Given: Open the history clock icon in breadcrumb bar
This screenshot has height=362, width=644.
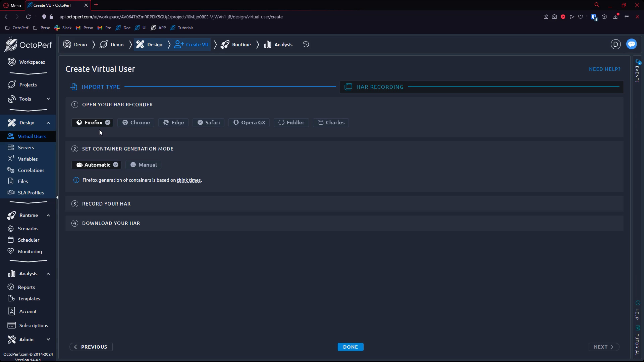Looking at the screenshot, I should pyautogui.click(x=306, y=44).
